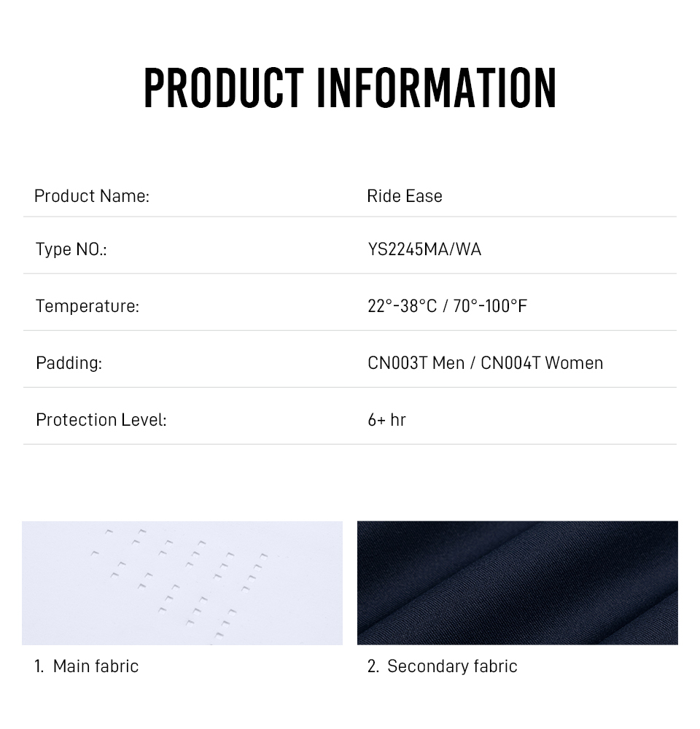Select the Protection Level label
Image resolution: width=700 pixels, height=729 pixels.
101,419
